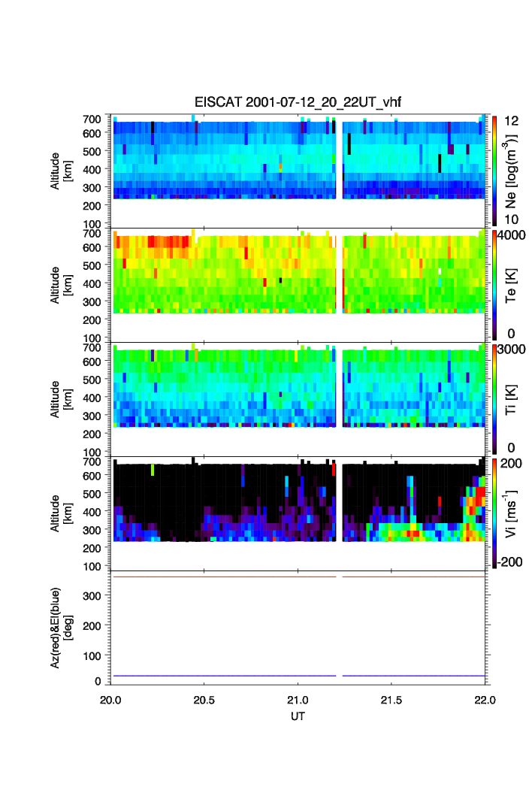
Task: Click the 22.0 UT tick label
Action: coord(485,700)
